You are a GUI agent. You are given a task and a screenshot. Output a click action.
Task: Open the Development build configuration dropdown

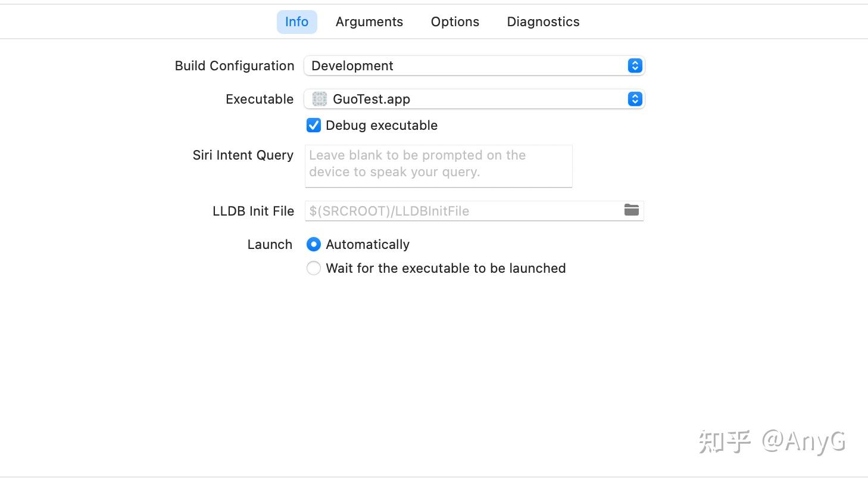[x=464, y=66]
